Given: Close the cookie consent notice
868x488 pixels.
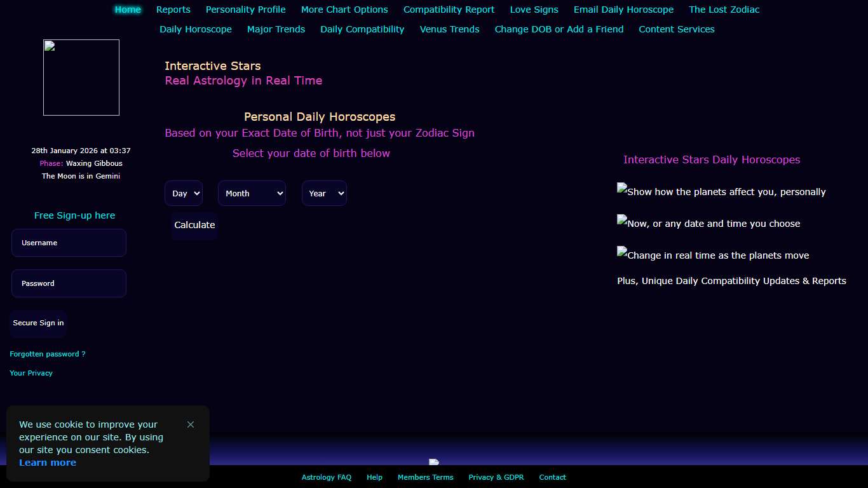Looking at the screenshot, I should (191, 424).
